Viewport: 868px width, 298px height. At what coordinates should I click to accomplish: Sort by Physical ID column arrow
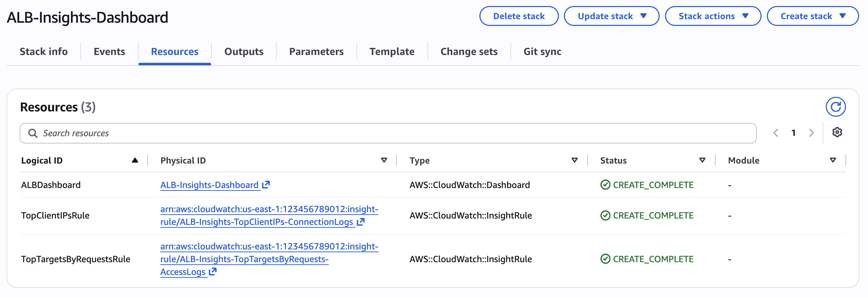click(384, 160)
